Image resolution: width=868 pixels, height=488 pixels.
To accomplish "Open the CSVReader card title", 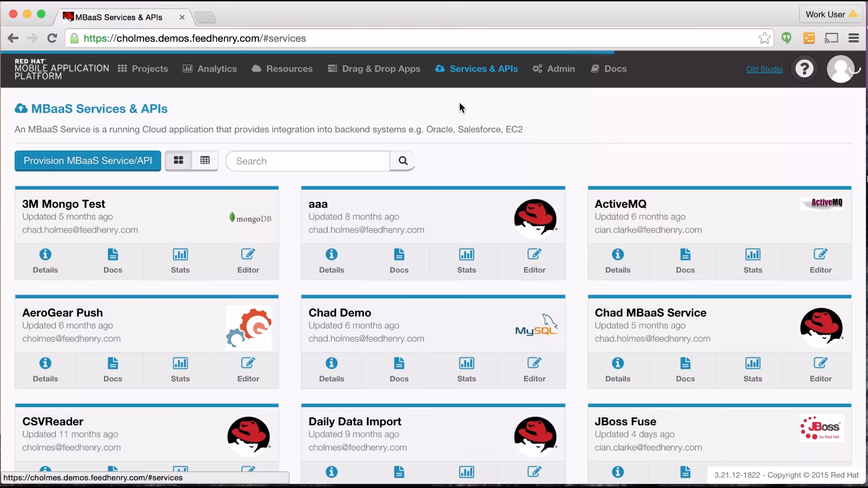I will (53, 421).
